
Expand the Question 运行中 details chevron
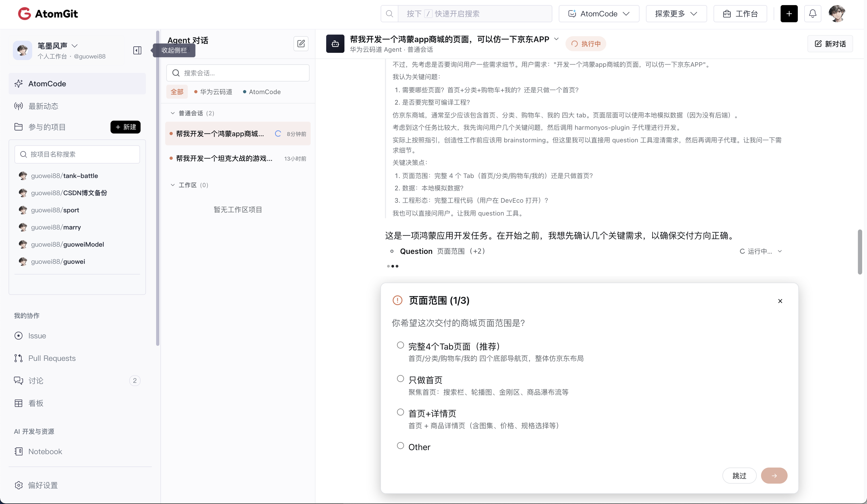coord(780,251)
